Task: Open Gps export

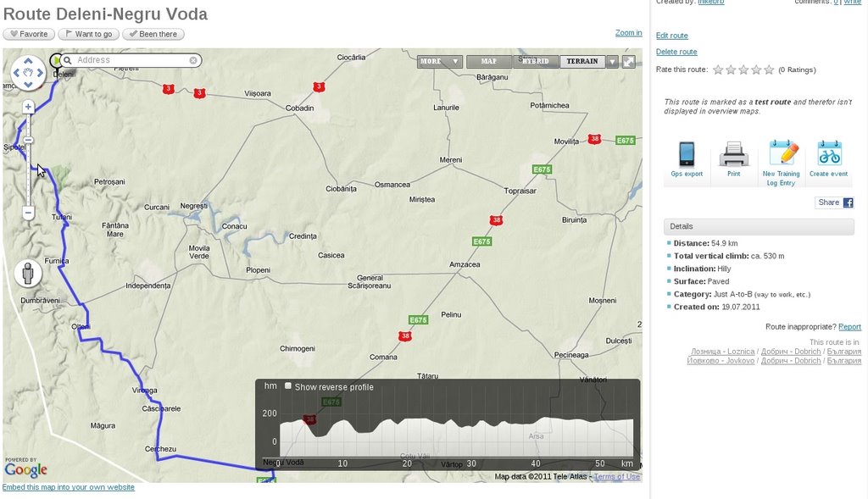Action: coord(687,158)
